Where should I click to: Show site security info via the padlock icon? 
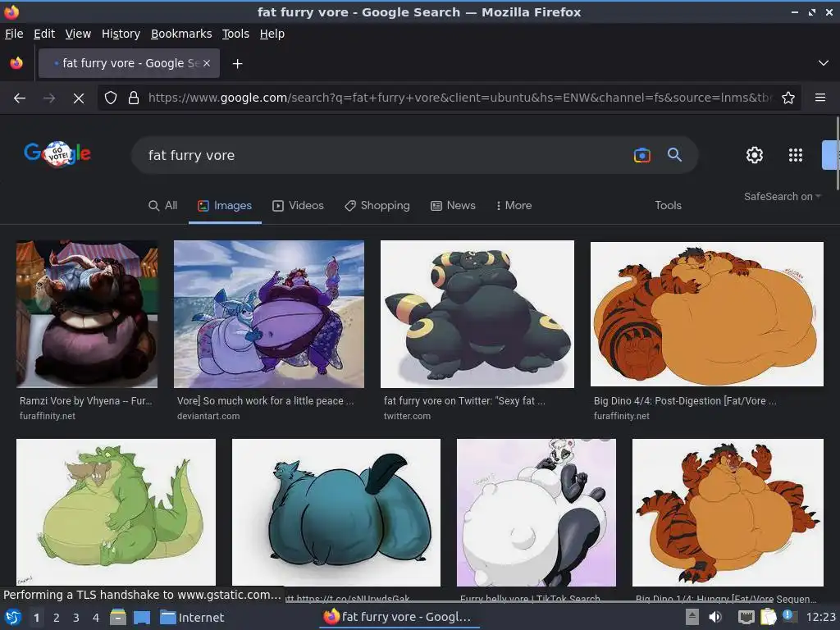[x=134, y=98]
